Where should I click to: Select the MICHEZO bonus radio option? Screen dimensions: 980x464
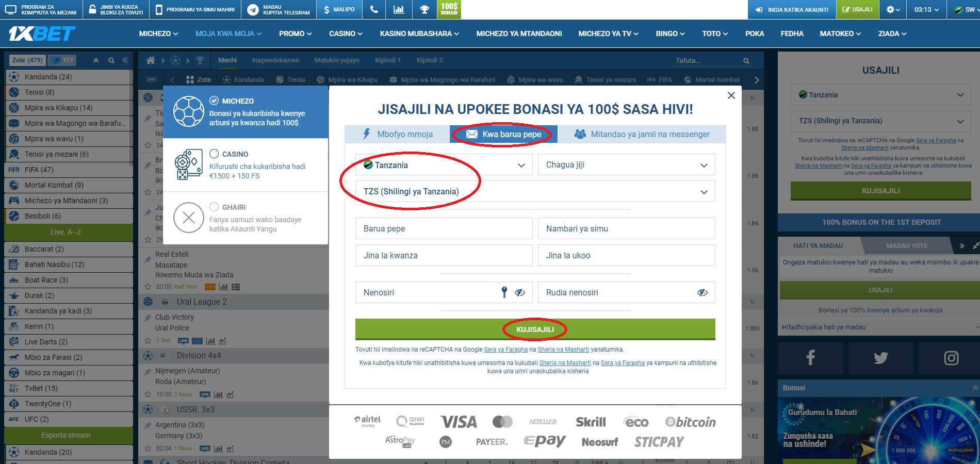tap(214, 101)
